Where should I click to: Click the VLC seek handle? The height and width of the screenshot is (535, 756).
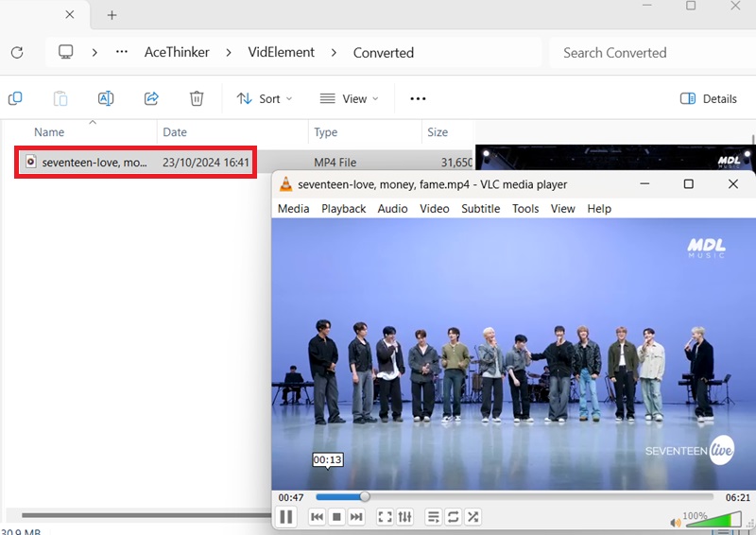pos(365,497)
